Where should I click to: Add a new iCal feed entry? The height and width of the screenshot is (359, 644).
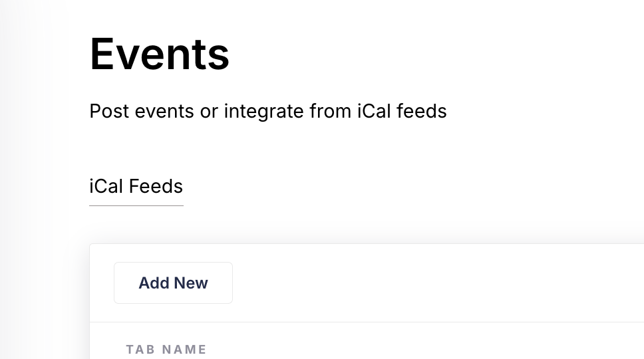[173, 283]
